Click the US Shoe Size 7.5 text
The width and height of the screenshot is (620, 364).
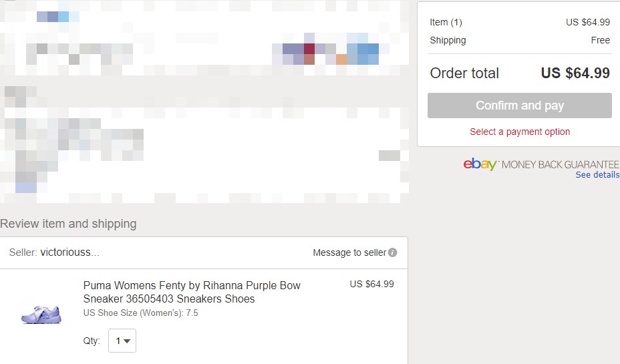[x=141, y=313]
